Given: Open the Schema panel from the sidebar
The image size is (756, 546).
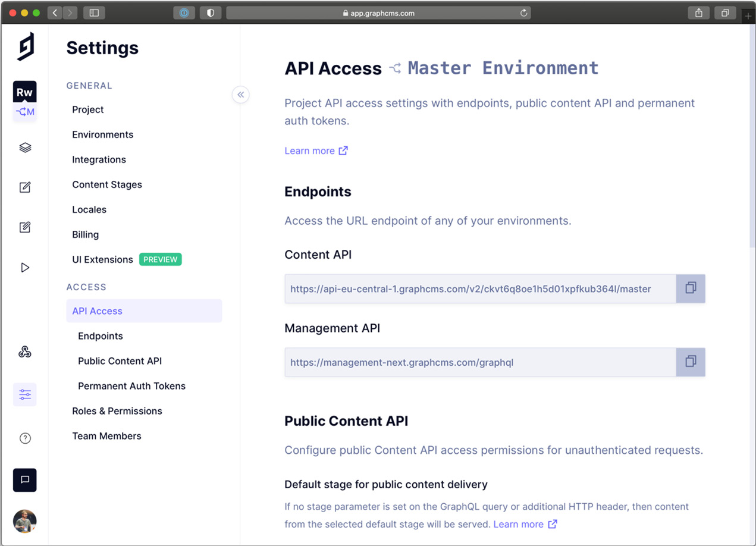Looking at the screenshot, I should point(24,147).
